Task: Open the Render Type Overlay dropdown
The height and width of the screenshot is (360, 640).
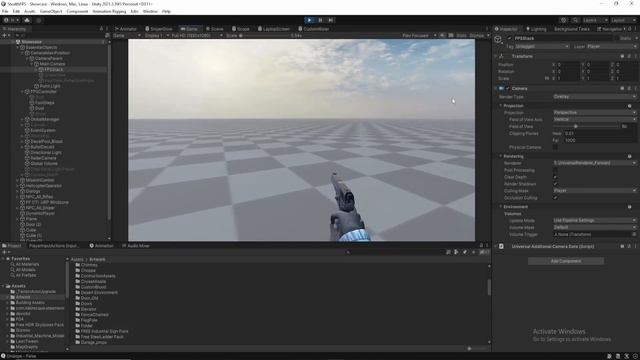Action: (x=595, y=97)
